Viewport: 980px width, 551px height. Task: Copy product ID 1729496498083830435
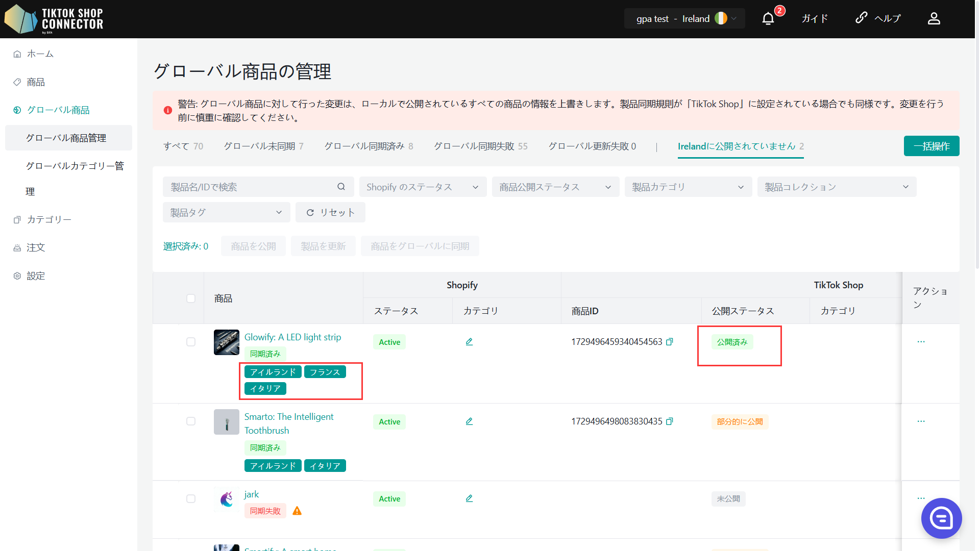pyautogui.click(x=670, y=421)
